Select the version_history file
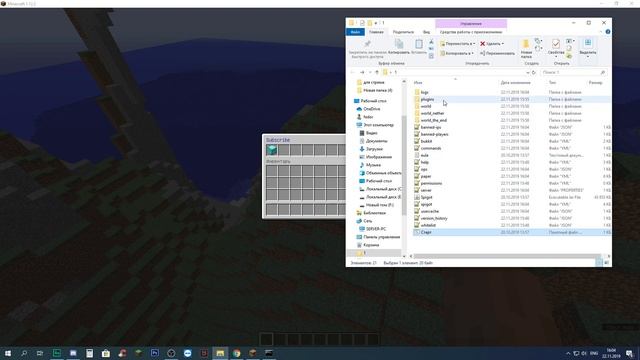Image resolution: width=640 pixels, height=360 pixels. click(x=434, y=218)
